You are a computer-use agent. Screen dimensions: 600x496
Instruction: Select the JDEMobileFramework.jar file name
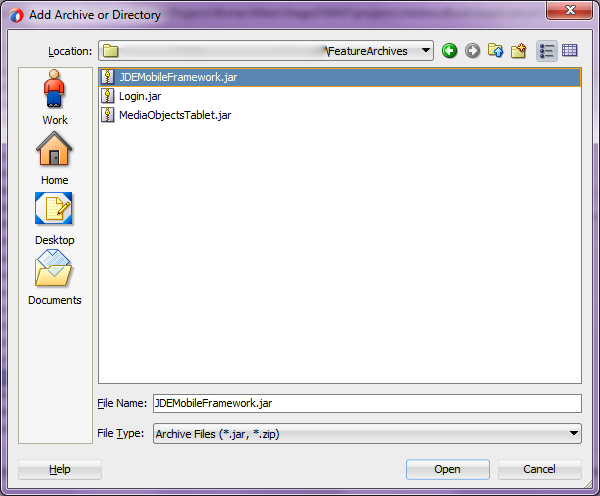tap(178, 77)
